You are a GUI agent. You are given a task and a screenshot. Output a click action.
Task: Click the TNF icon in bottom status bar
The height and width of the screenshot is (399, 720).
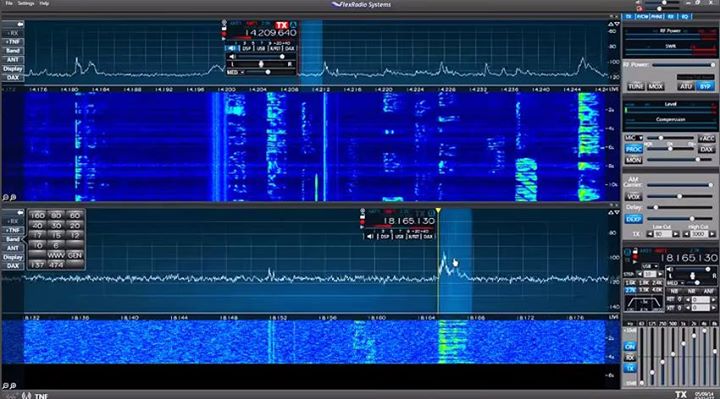point(41,396)
